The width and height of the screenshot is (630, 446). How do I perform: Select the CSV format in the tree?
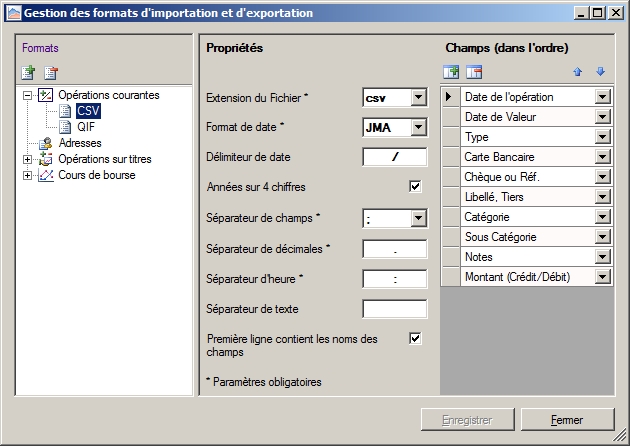(x=87, y=111)
